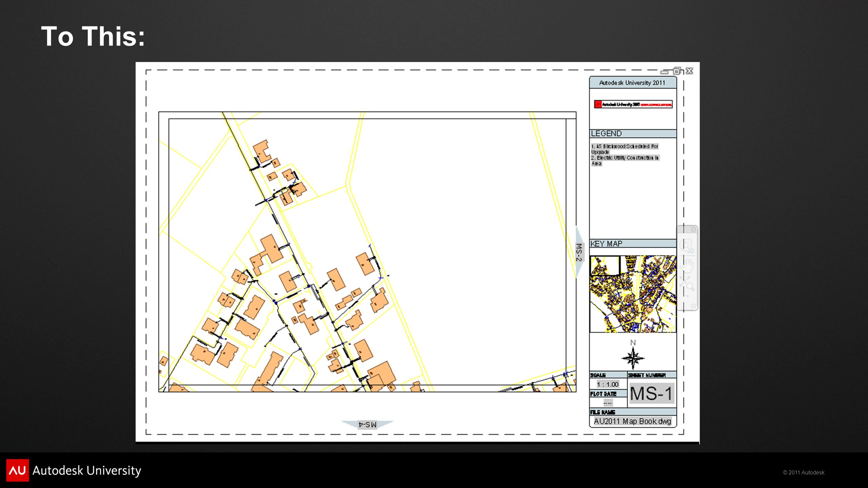This screenshot has height=488, width=868.
Task: Select the KEY MAP heading
Action: click(607, 244)
